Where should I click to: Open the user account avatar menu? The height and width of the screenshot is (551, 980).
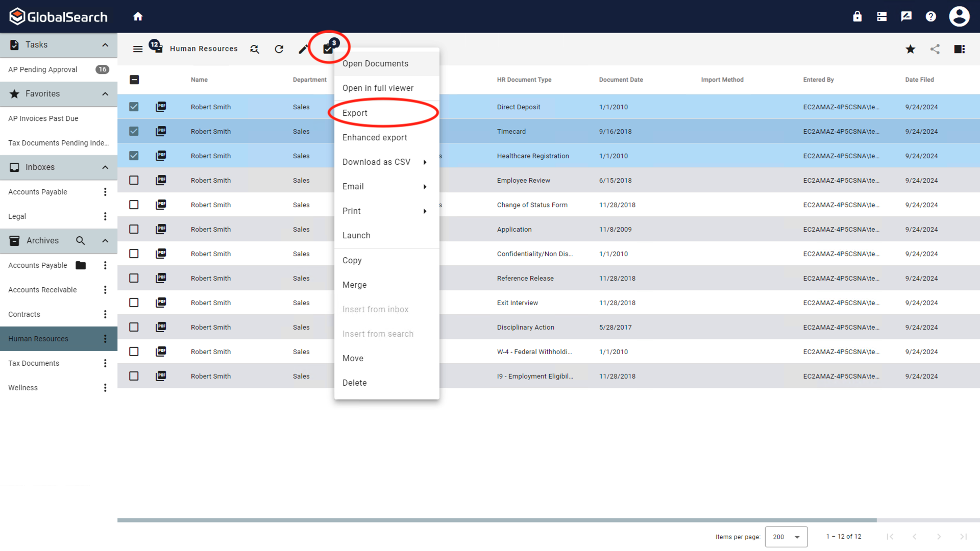point(959,16)
